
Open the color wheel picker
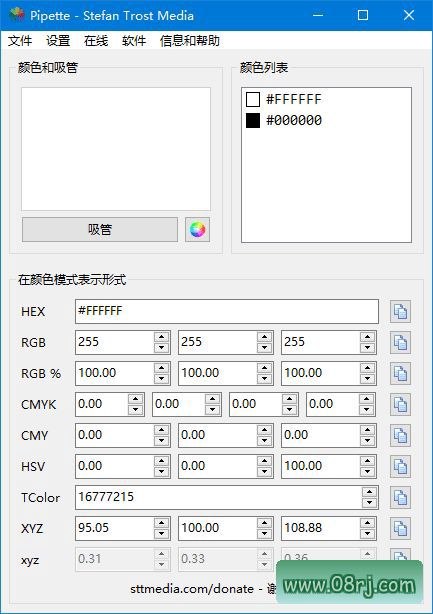(x=197, y=229)
